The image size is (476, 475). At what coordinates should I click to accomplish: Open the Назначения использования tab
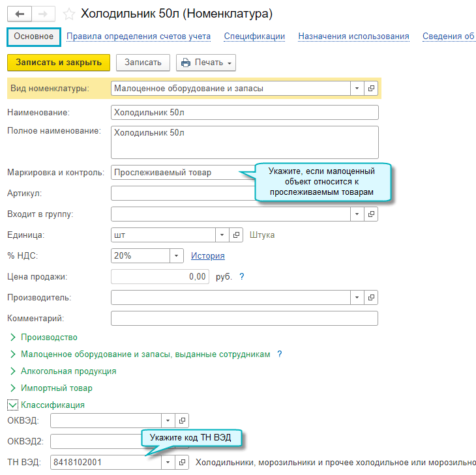(353, 36)
